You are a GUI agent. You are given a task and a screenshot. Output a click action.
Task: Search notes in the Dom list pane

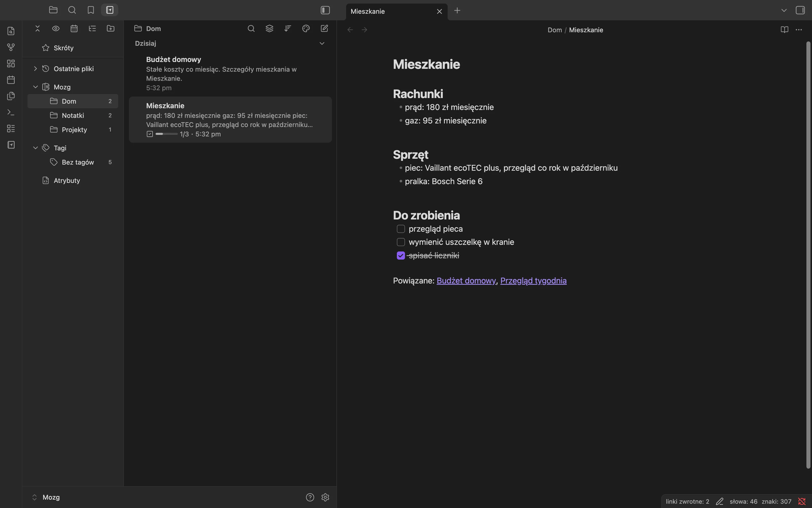pyautogui.click(x=251, y=28)
